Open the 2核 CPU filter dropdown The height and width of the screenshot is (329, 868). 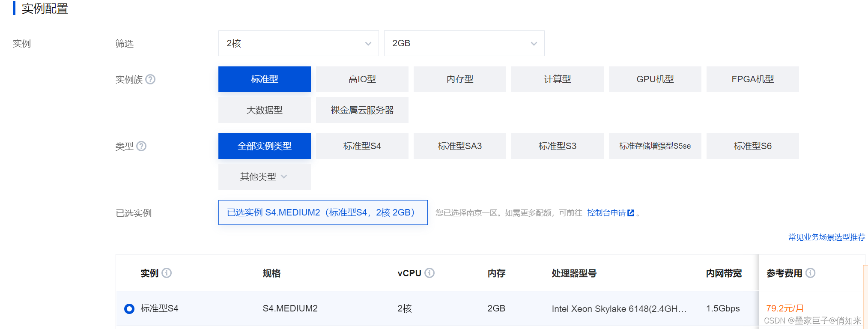[298, 43]
